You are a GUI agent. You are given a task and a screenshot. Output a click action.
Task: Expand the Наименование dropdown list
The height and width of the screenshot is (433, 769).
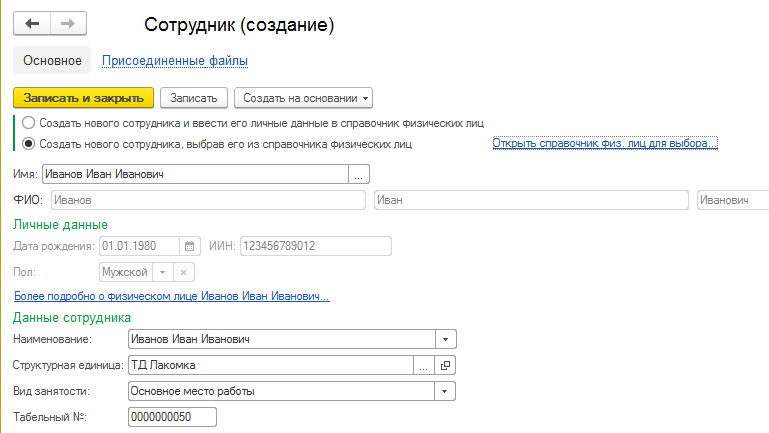(445, 339)
